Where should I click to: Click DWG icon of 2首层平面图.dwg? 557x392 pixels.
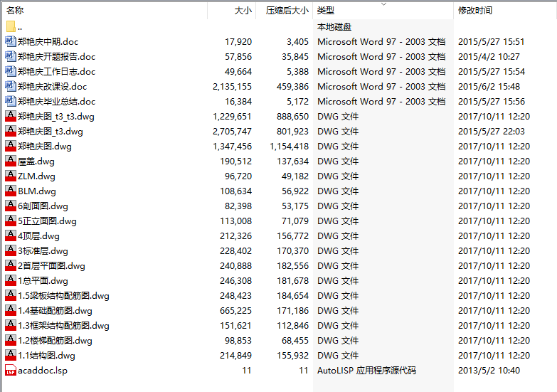click(x=11, y=265)
